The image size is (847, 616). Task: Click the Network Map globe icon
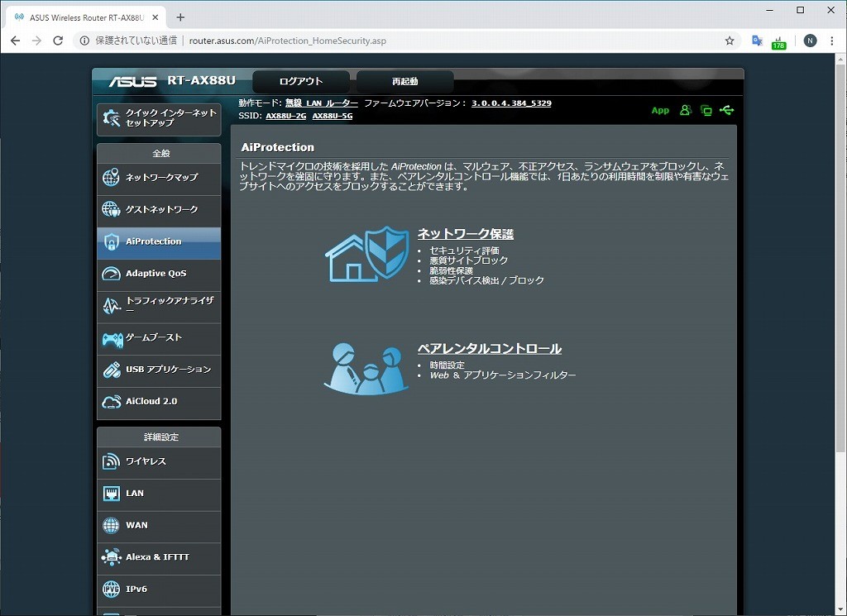[111, 177]
